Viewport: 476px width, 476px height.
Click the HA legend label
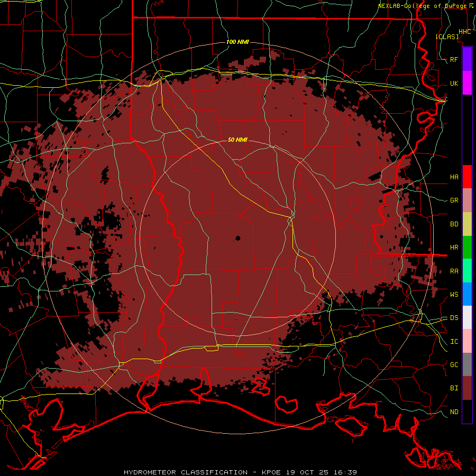(454, 177)
